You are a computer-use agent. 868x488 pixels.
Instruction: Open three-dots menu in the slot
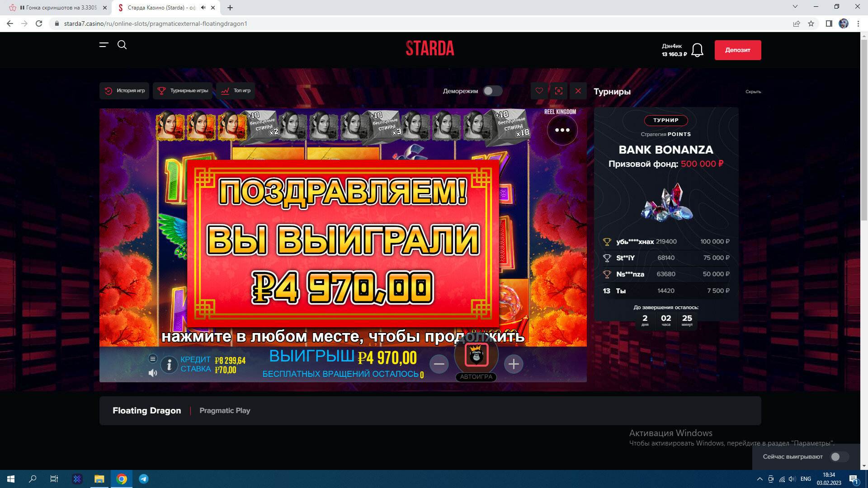pyautogui.click(x=562, y=130)
